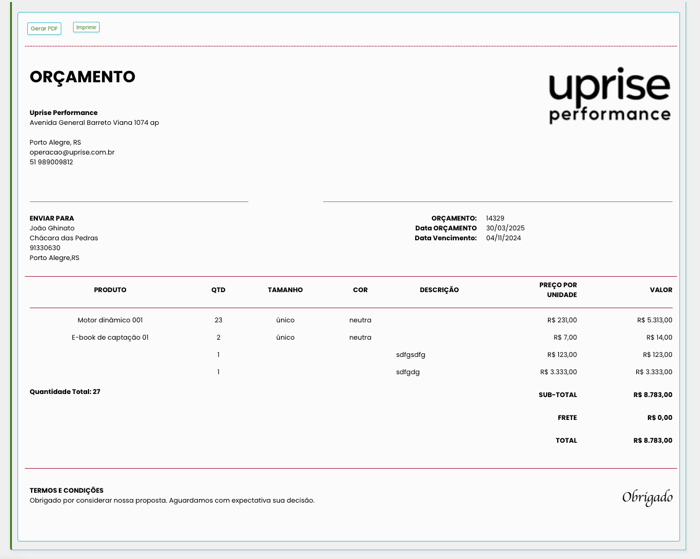The height and width of the screenshot is (559, 700).
Task: Click the QTD column header
Action: 218,290
